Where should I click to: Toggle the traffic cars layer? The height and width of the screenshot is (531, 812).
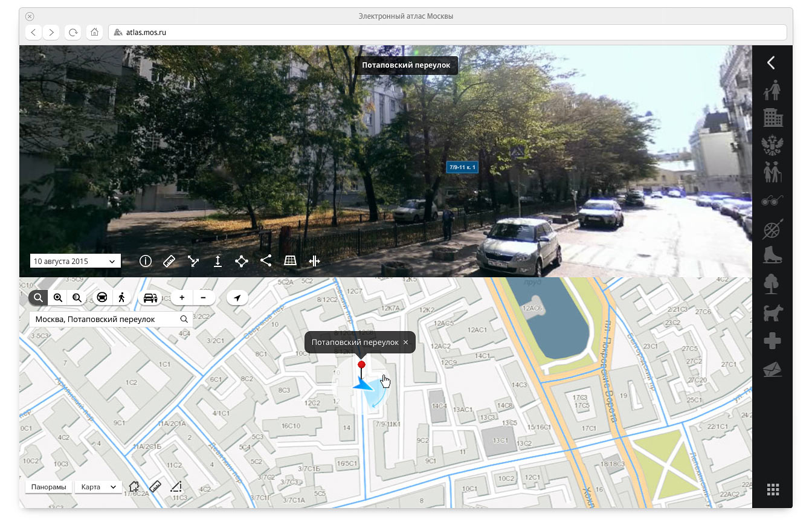point(150,298)
